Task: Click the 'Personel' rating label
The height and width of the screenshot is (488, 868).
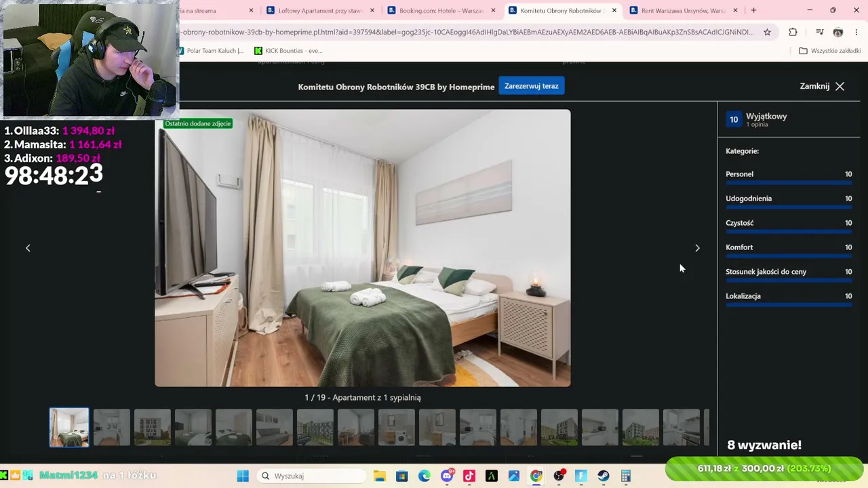Action: [x=739, y=174]
